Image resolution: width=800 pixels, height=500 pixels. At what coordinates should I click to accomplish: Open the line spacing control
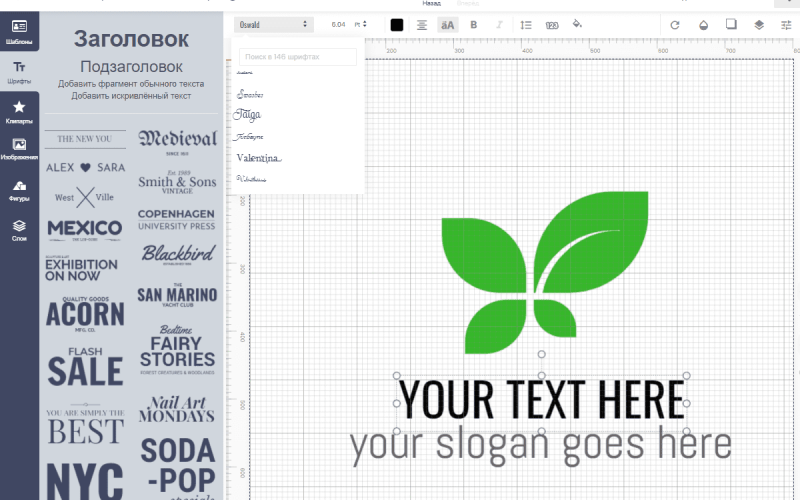(x=526, y=25)
